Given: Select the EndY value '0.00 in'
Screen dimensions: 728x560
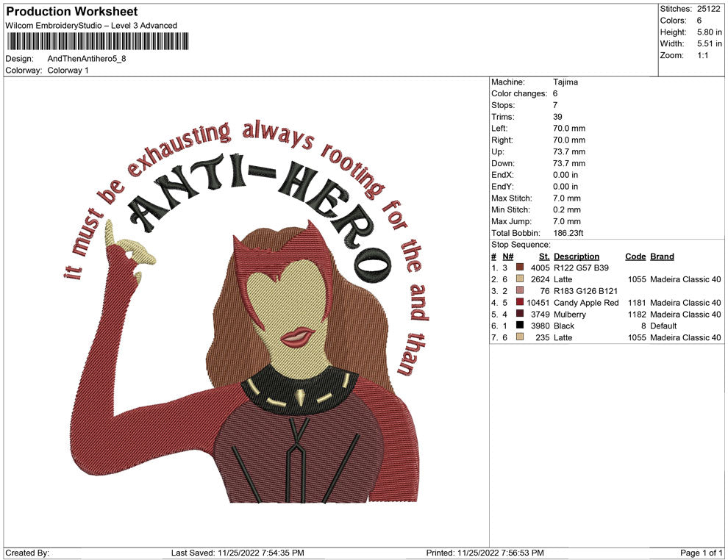Looking at the screenshot, I should (565, 187).
